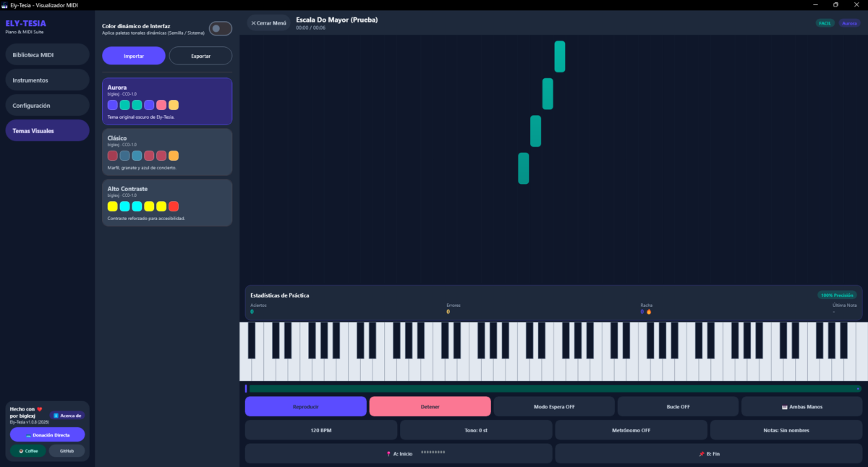Open the Coffee donation button

(28, 450)
